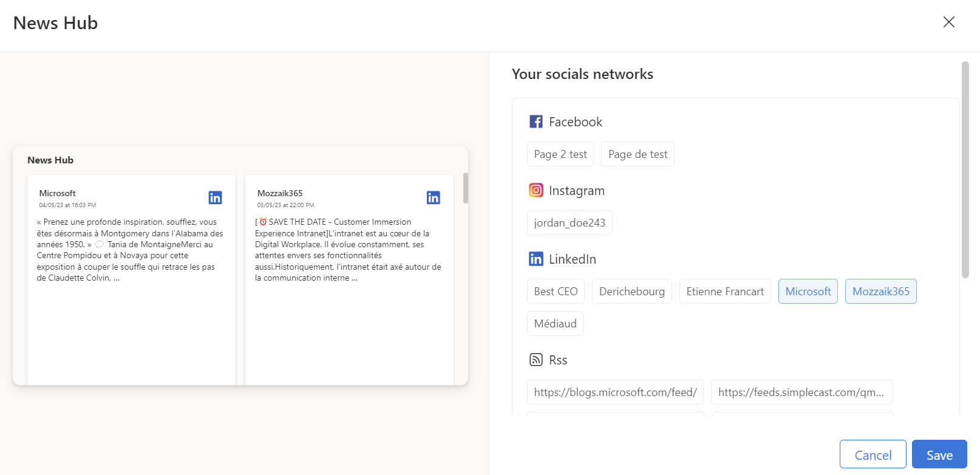Click the News Hub preview card title
Screen dimensions: 980x475
(x=50, y=160)
